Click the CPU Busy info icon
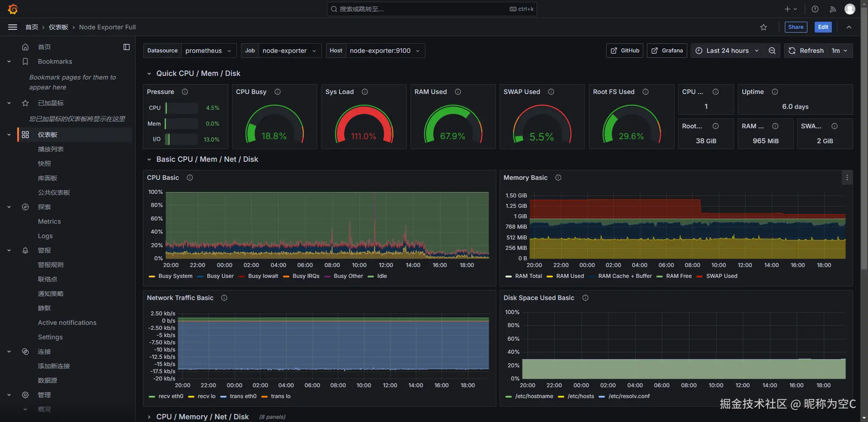The width and height of the screenshot is (868, 422). [x=278, y=92]
